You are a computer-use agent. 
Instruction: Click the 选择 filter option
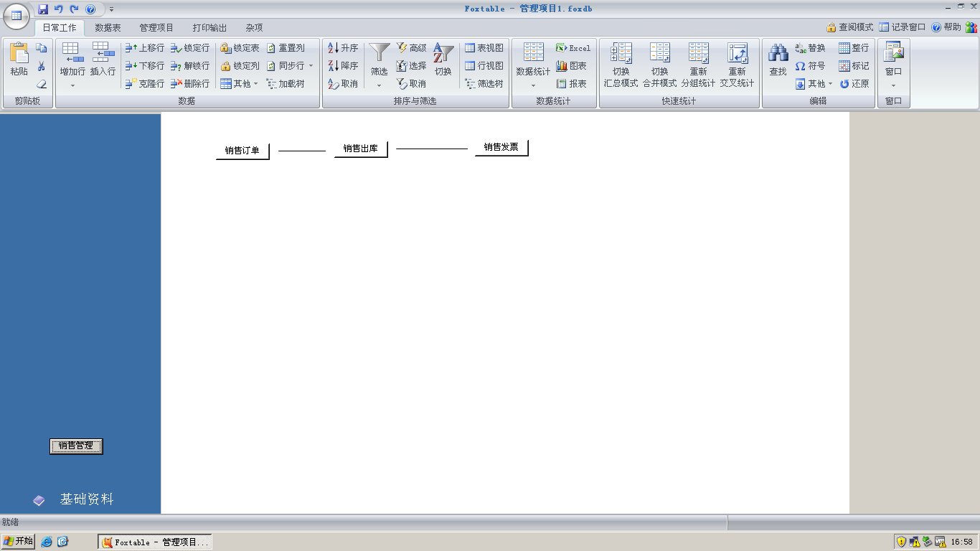coord(412,66)
